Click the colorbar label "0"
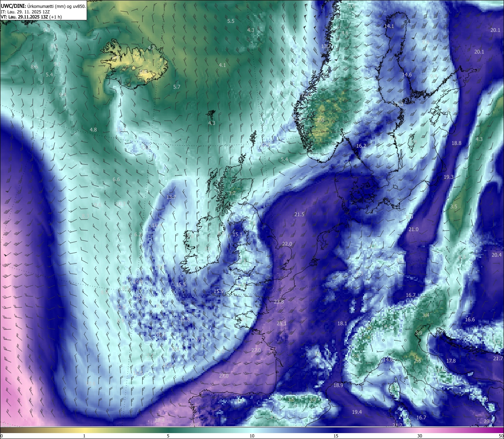This screenshot has height=439, width=504. [x=2, y=435]
